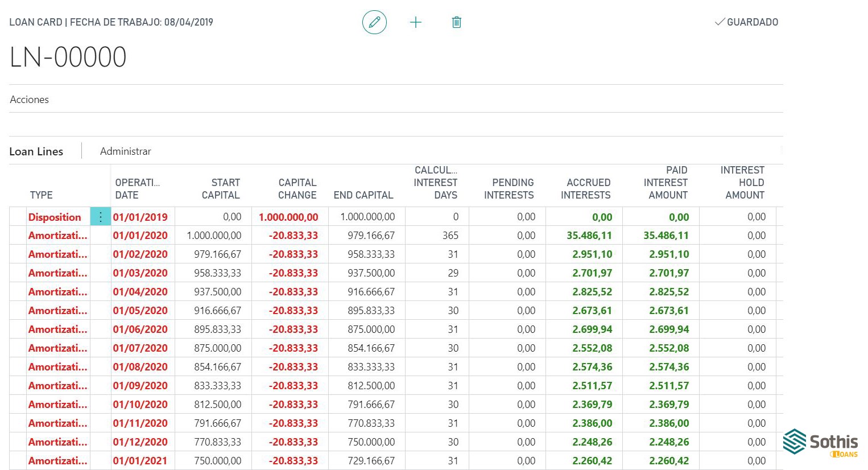Sort by the Operation Date column header
The height and width of the screenshot is (470, 868).
[x=137, y=189]
